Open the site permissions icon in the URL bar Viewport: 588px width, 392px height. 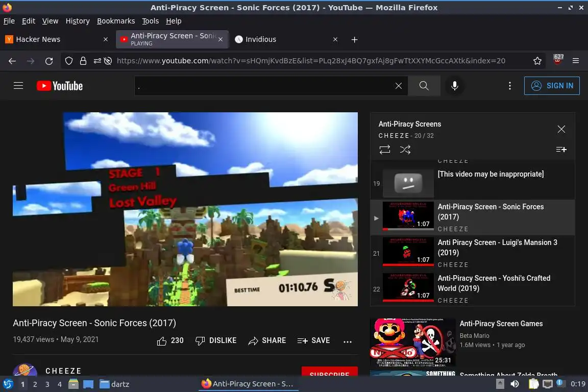click(x=97, y=61)
